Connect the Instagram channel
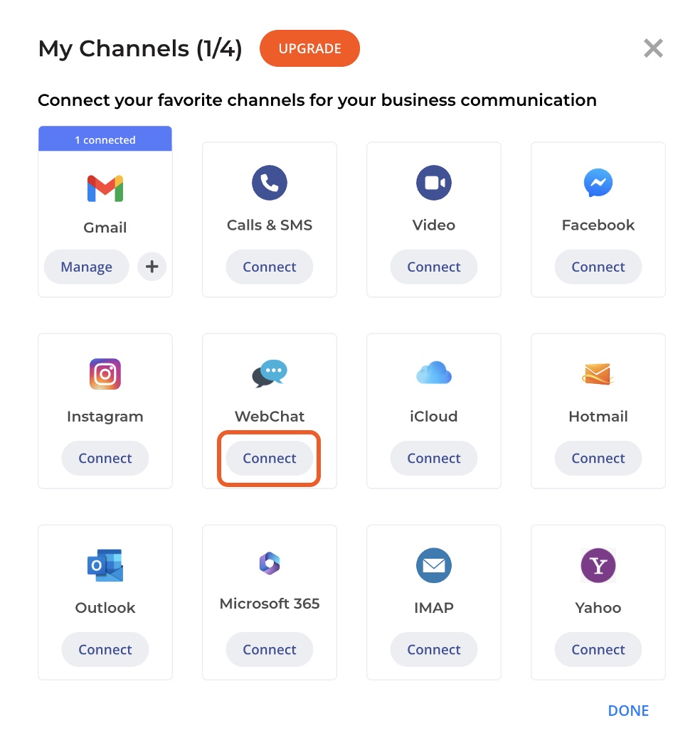Viewport: 700px width, 738px height. click(x=105, y=458)
